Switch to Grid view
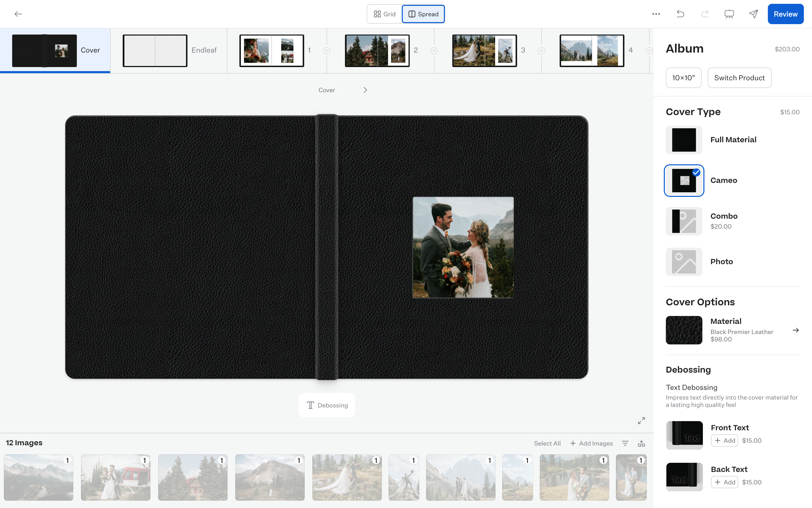The width and height of the screenshot is (812, 508). [384, 14]
